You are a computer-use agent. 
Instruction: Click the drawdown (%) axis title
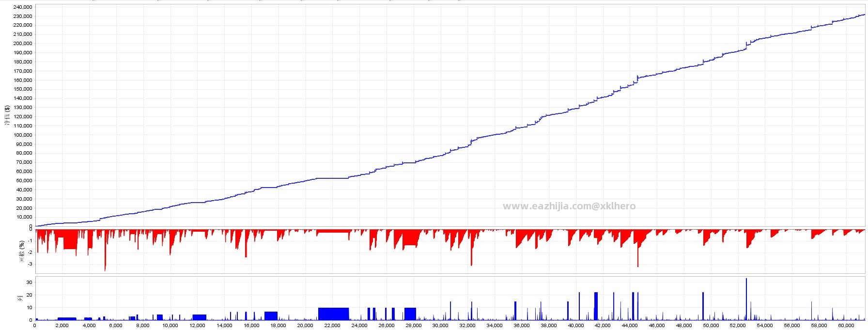[x=22, y=252]
